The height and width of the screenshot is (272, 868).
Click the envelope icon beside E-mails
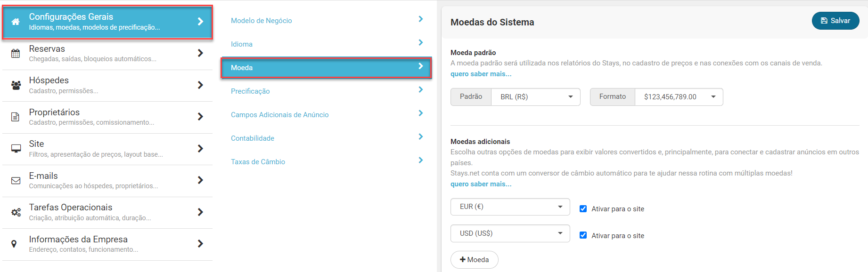click(x=16, y=180)
